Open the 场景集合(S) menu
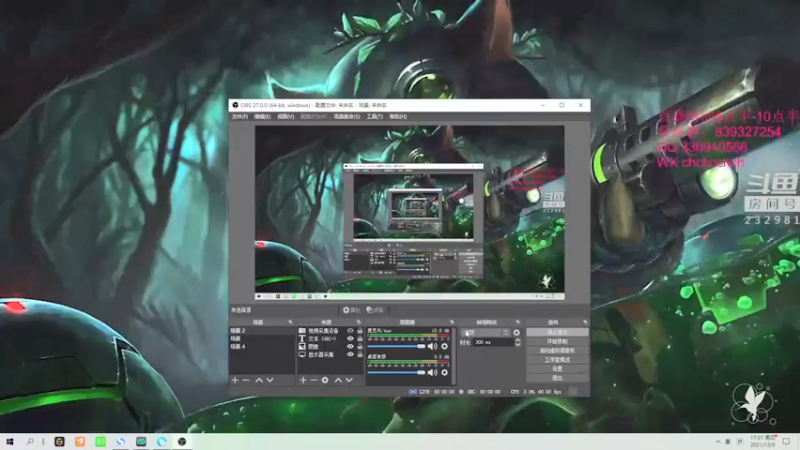The width and height of the screenshot is (800, 450). click(346, 117)
